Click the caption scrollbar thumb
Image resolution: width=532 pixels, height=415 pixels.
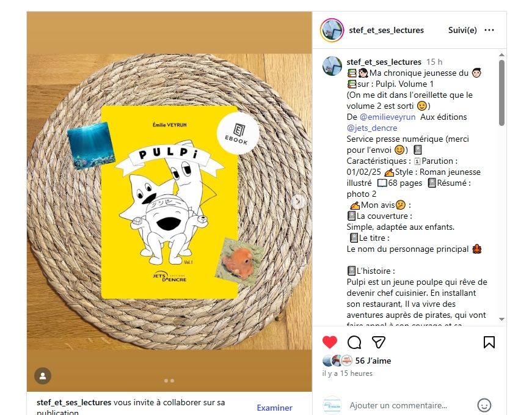(501, 93)
